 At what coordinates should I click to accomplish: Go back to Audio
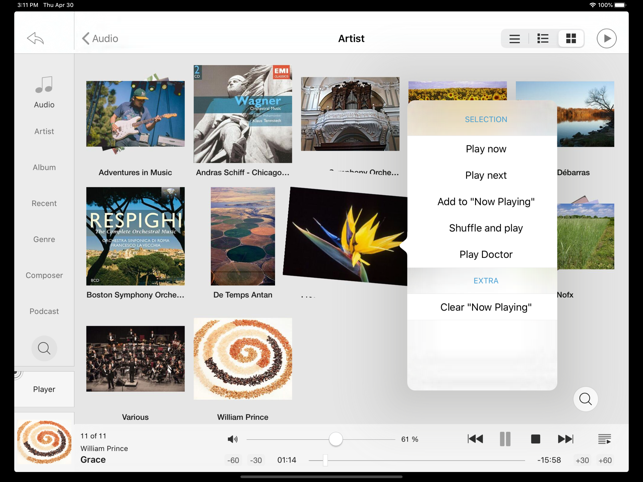tap(100, 39)
